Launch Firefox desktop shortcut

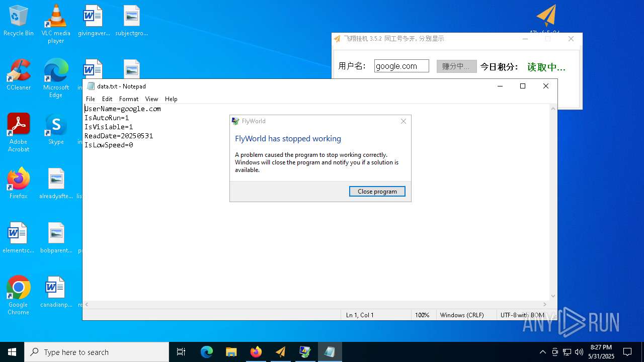tap(19, 184)
